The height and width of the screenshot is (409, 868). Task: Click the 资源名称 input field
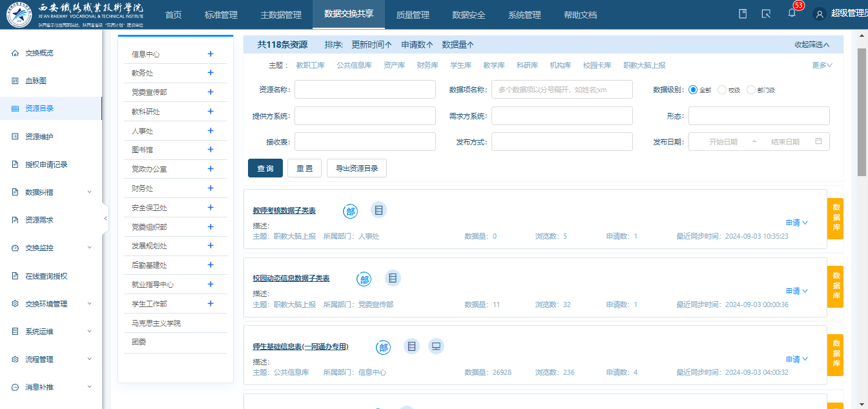point(365,89)
